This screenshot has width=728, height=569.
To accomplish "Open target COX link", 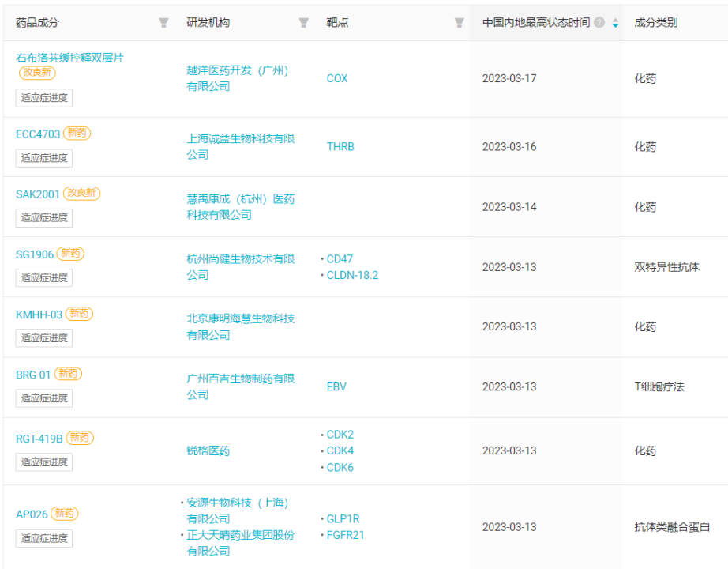I will (337, 78).
